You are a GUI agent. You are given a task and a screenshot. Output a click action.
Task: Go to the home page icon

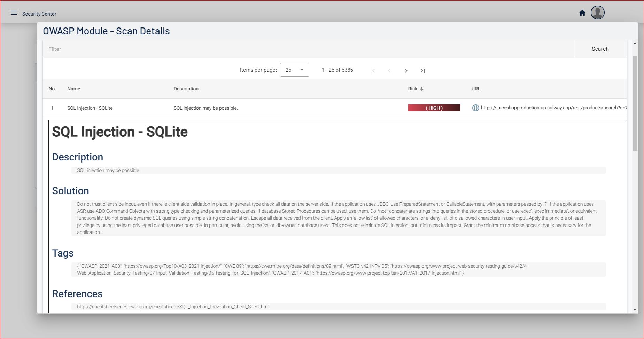582,13
